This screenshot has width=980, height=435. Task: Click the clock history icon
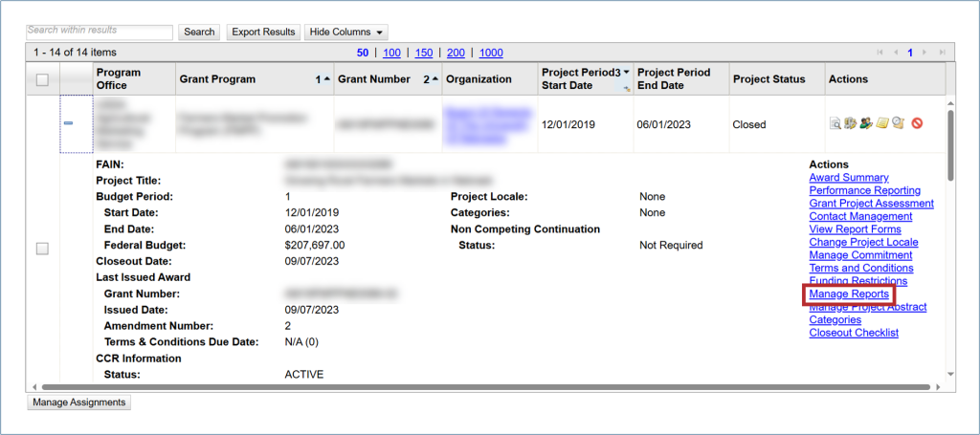898,123
